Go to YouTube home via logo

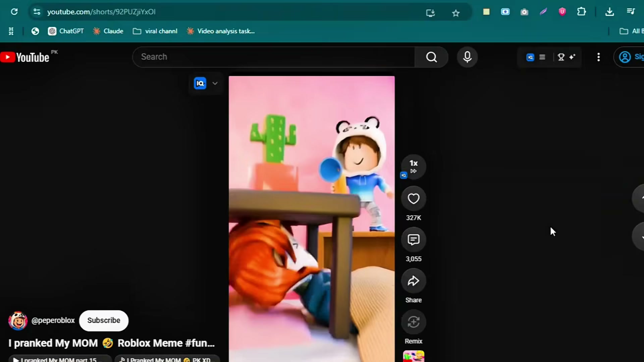[x=25, y=57]
